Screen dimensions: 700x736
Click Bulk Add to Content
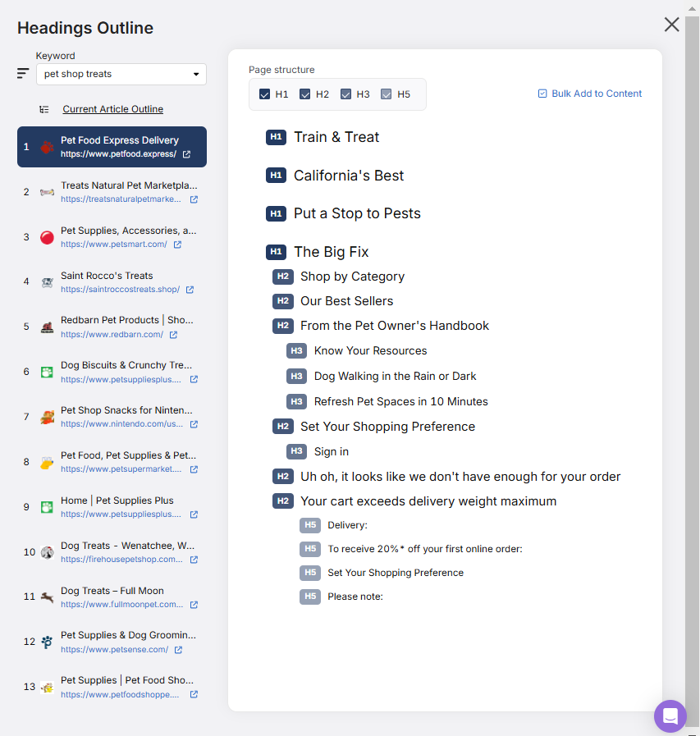coord(590,94)
